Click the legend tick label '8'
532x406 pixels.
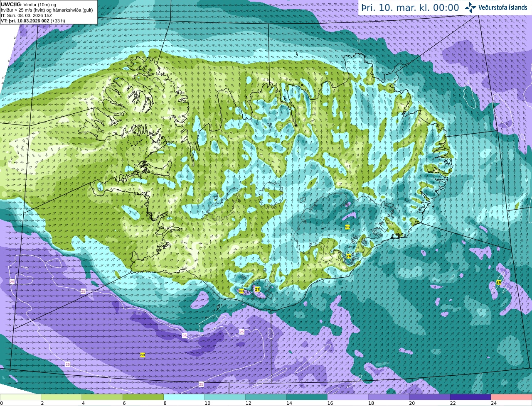165,403
